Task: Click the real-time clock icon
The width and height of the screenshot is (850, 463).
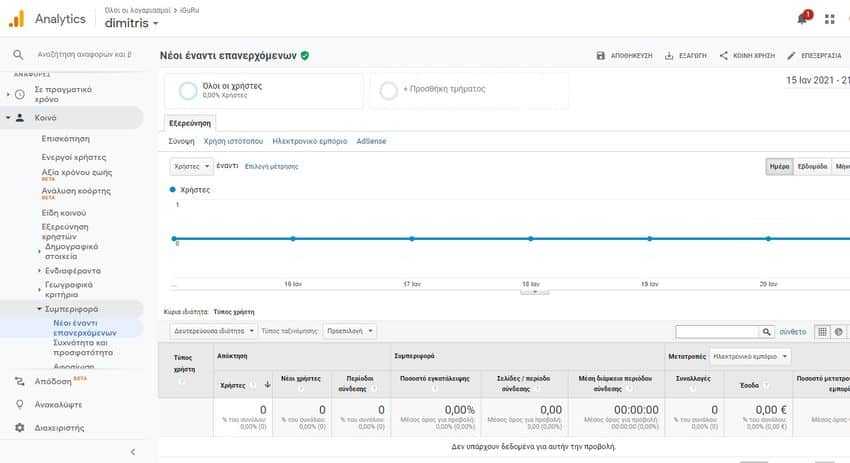Action: (x=20, y=94)
